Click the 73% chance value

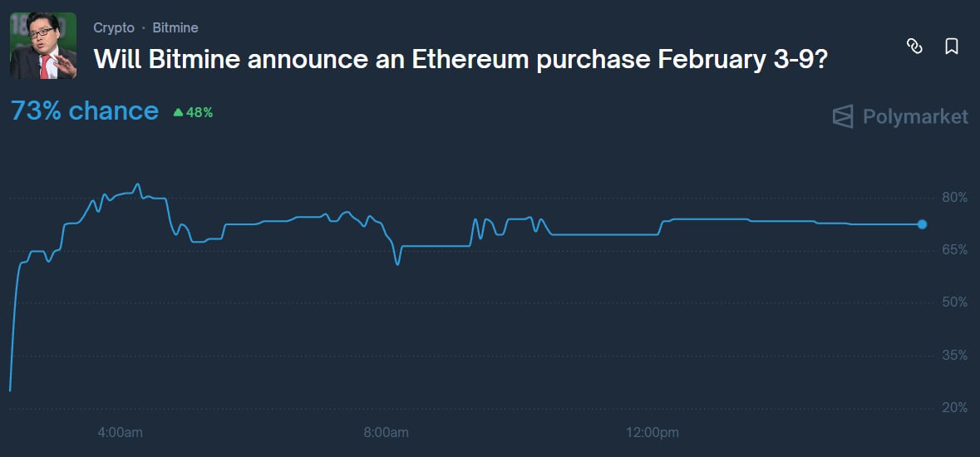85,111
